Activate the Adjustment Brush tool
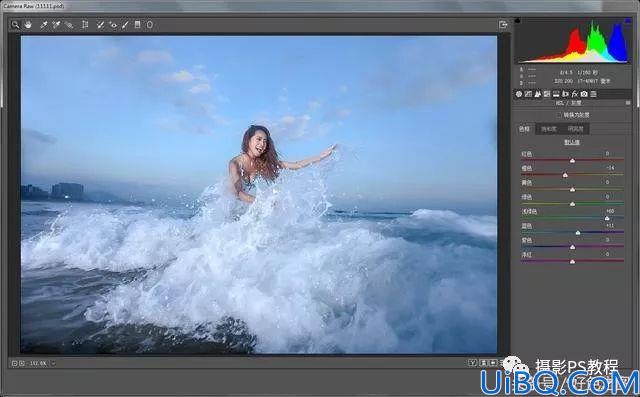The width and height of the screenshot is (640, 397). [x=125, y=25]
